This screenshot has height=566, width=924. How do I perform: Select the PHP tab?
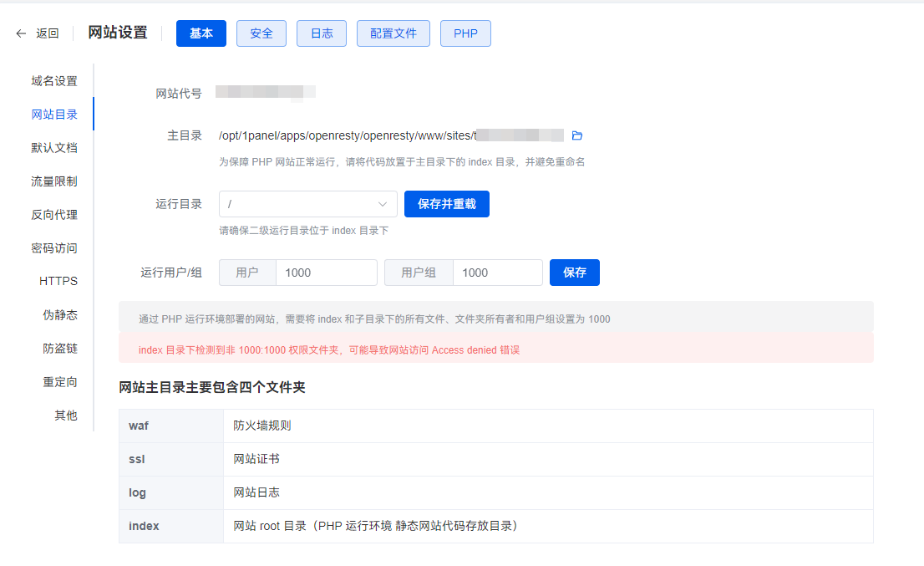pos(465,33)
